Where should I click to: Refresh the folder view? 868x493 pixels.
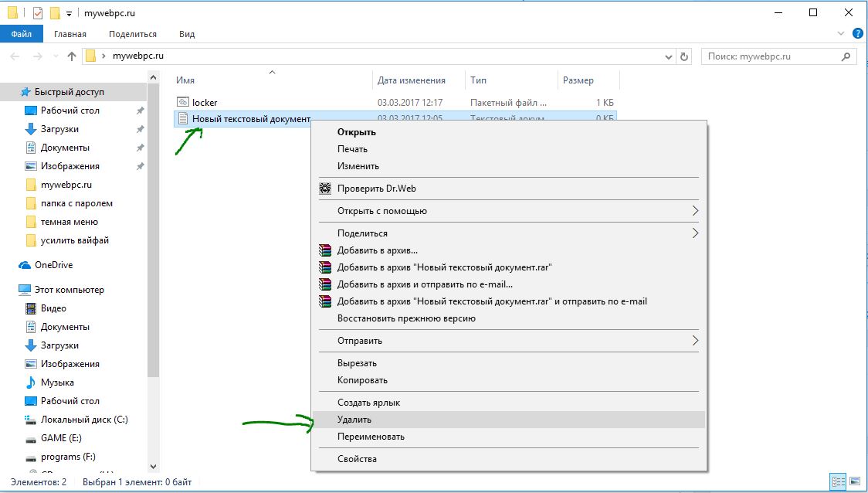click(x=683, y=56)
